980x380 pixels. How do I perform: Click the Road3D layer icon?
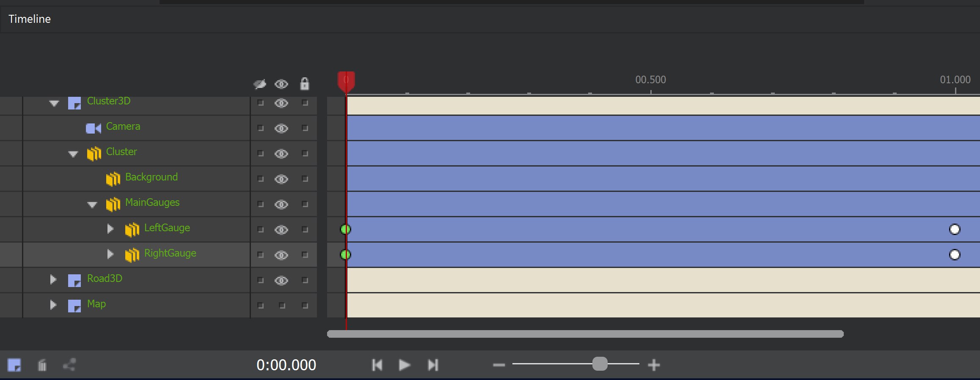(x=74, y=281)
